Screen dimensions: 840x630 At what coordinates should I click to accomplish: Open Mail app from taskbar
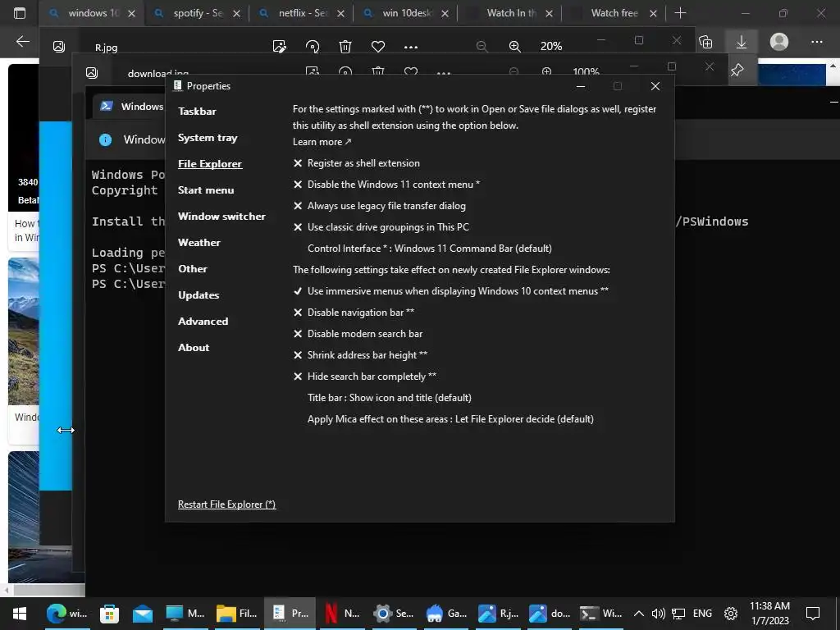(x=143, y=614)
